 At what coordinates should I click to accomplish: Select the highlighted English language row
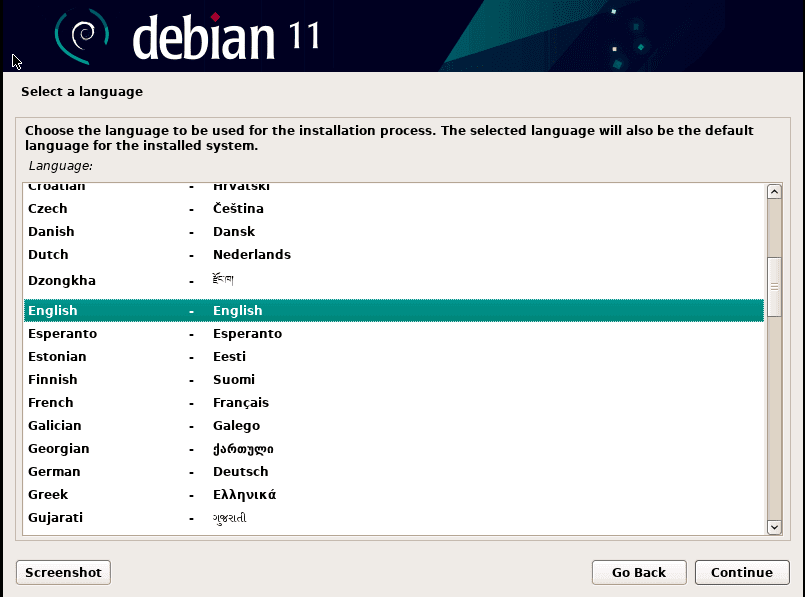tap(394, 311)
